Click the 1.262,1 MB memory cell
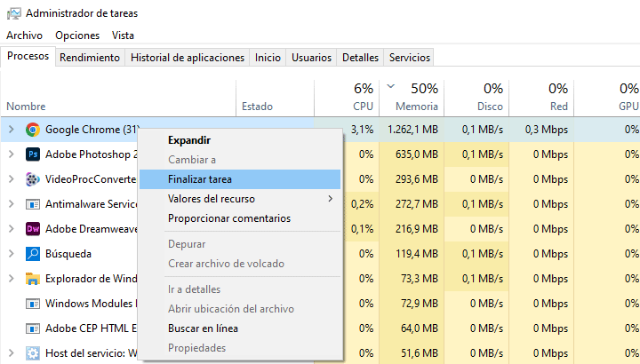 click(x=412, y=130)
